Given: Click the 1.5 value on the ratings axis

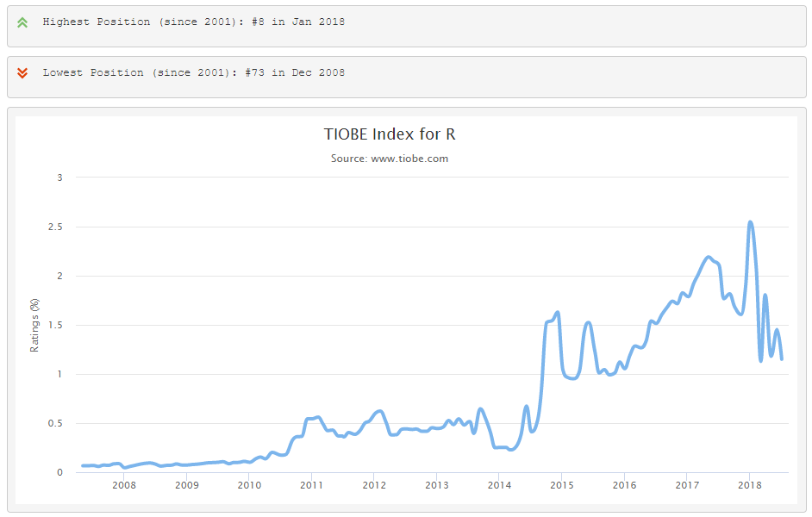Looking at the screenshot, I should point(55,325).
